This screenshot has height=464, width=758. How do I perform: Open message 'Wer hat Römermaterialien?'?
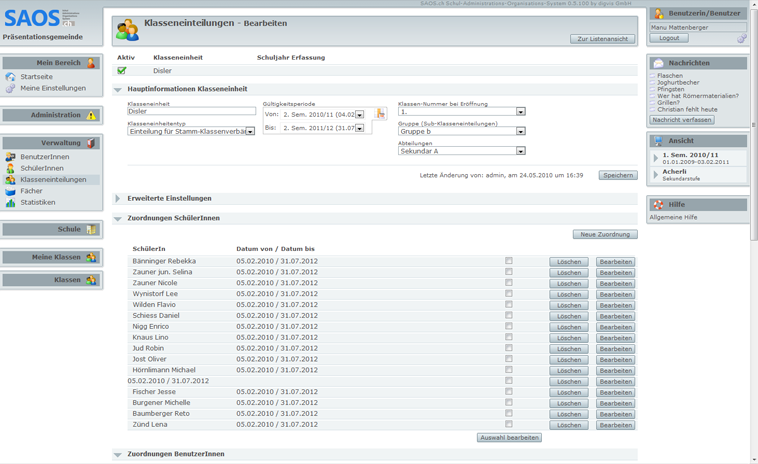[x=698, y=96]
